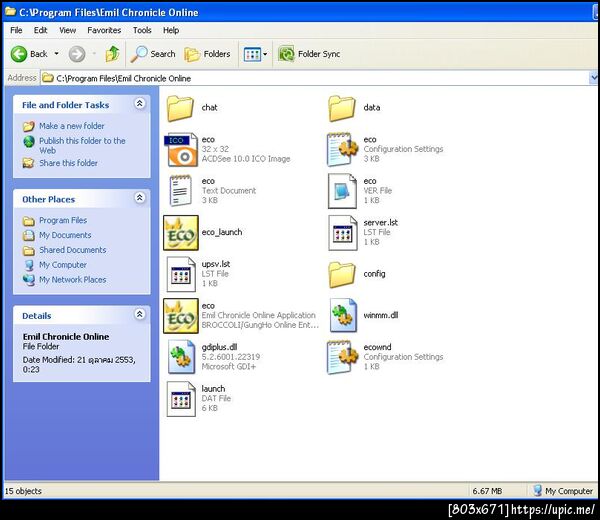The image size is (600, 520).
Task: Collapse the Other Places panel
Action: (x=140, y=198)
